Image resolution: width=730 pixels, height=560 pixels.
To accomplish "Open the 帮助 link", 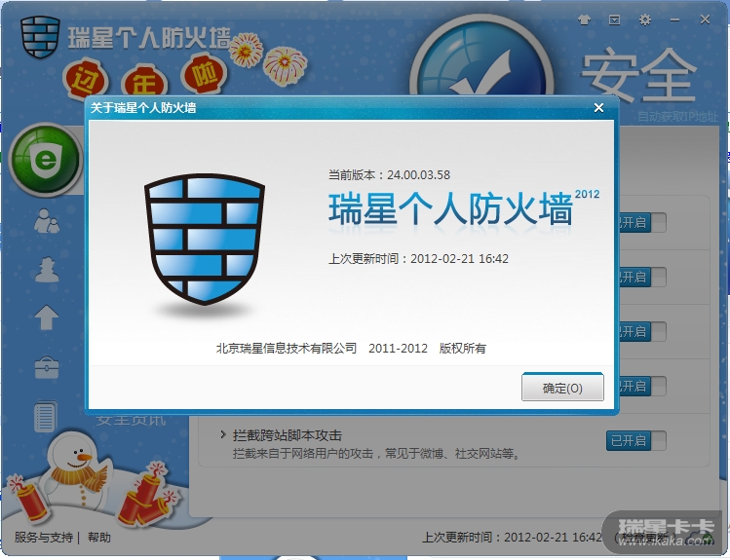I will [98, 538].
